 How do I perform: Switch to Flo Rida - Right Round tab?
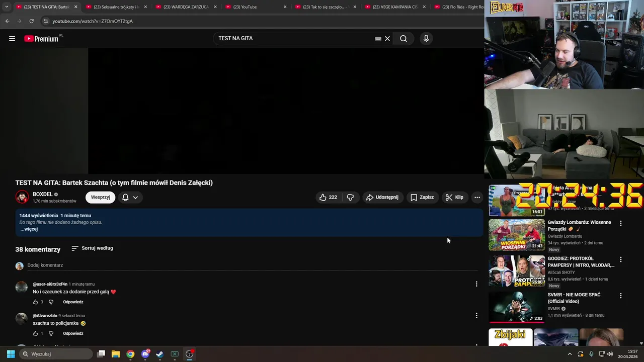(458, 7)
